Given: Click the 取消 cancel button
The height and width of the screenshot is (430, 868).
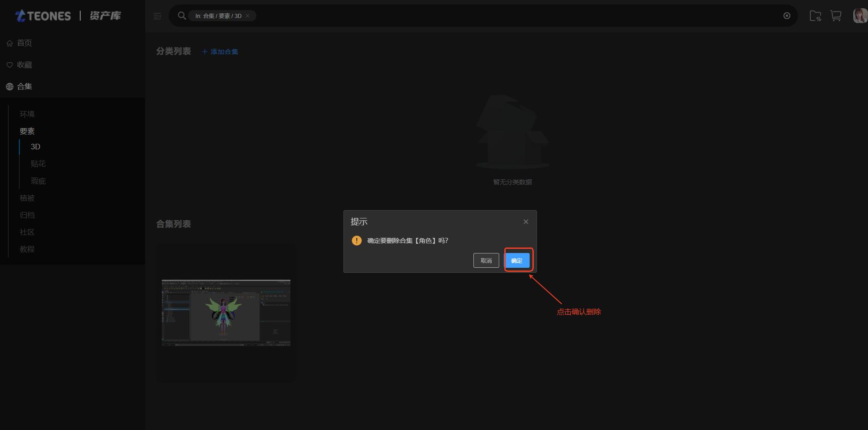Looking at the screenshot, I should coord(486,260).
